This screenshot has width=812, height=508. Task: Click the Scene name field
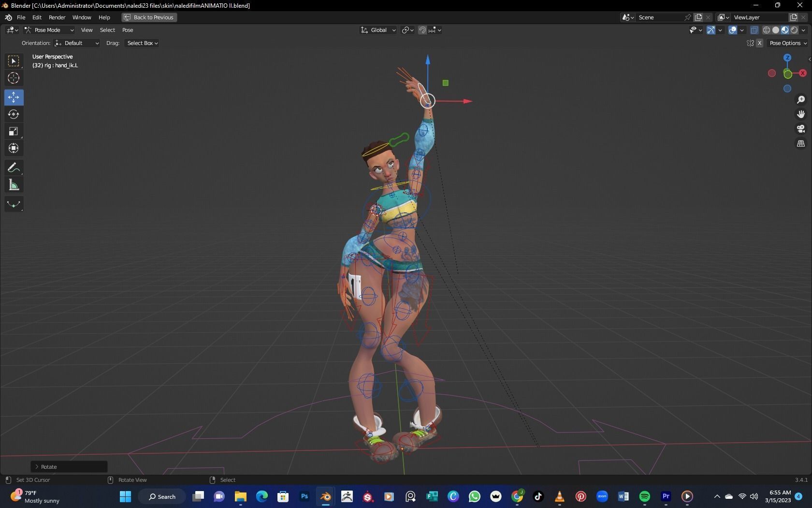660,17
